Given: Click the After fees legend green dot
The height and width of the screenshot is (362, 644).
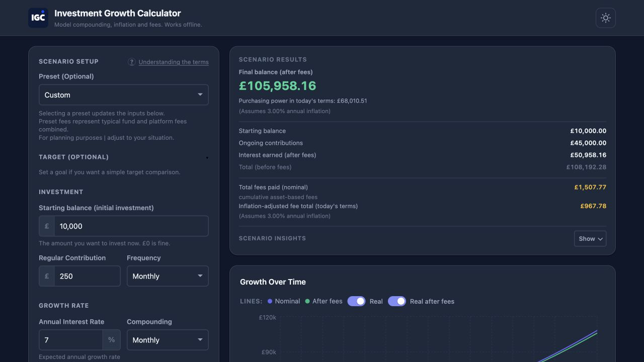Looking at the screenshot, I should pos(307,301).
